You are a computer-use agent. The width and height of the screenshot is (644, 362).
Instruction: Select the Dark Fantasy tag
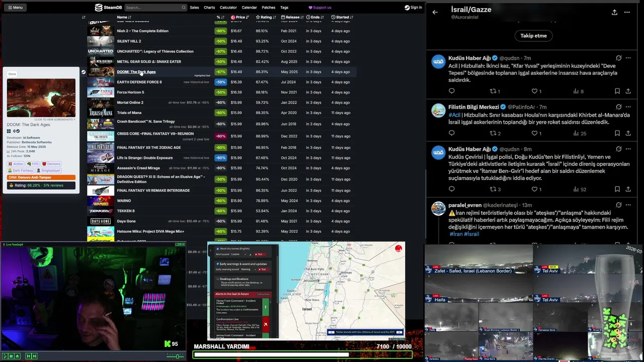pyautogui.click(x=21, y=170)
